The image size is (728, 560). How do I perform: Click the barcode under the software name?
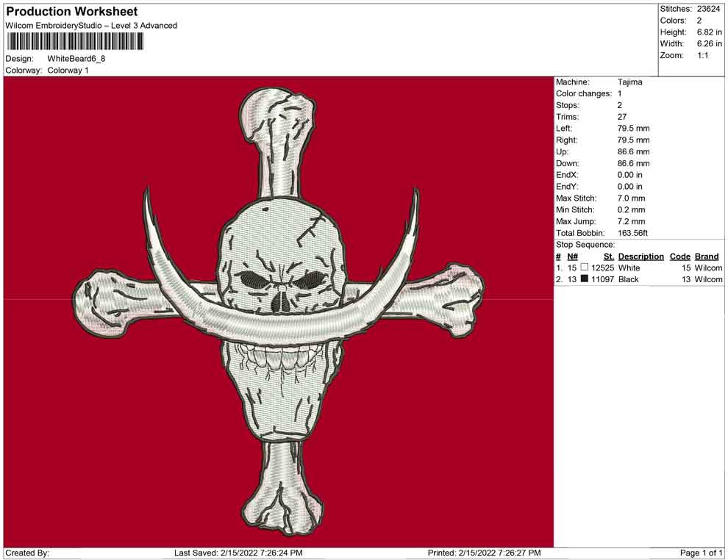pos(74,42)
